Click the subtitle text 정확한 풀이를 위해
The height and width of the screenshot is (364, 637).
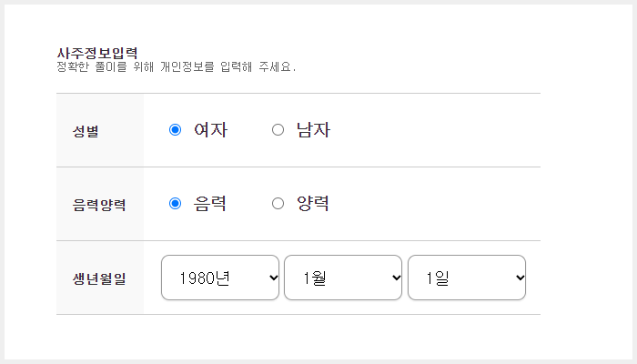tap(106, 66)
